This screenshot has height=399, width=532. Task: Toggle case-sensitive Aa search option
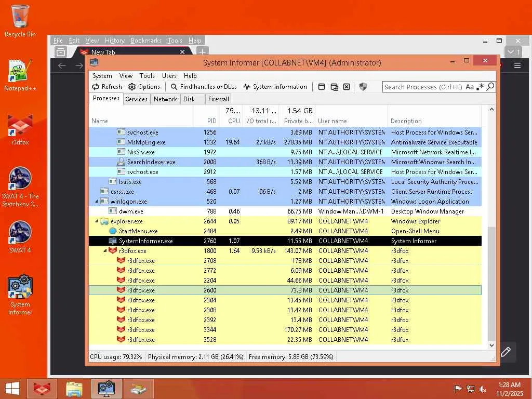(470, 87)
